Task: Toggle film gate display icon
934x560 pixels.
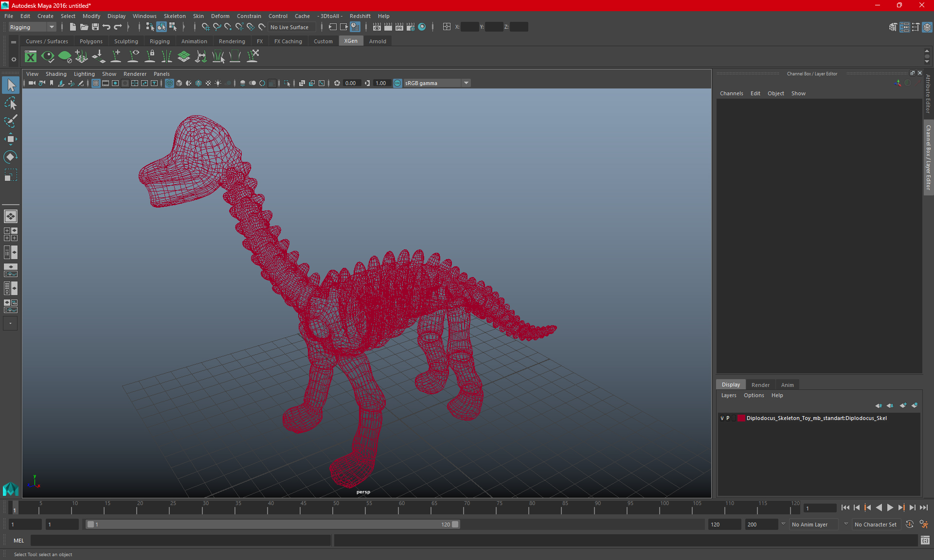Action: [x=106, y=83]
